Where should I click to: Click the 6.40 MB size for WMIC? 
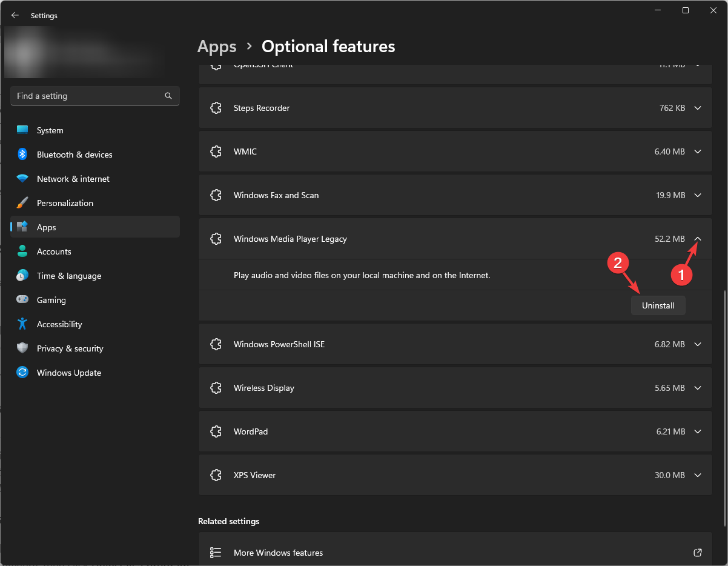click(x=670, y=151)
